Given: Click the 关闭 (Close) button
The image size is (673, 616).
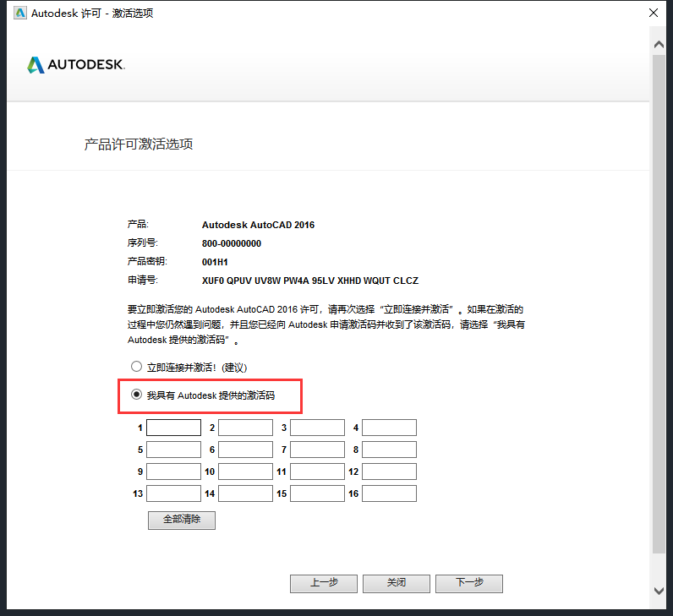Looking at the screenshot, I should 397,583.
